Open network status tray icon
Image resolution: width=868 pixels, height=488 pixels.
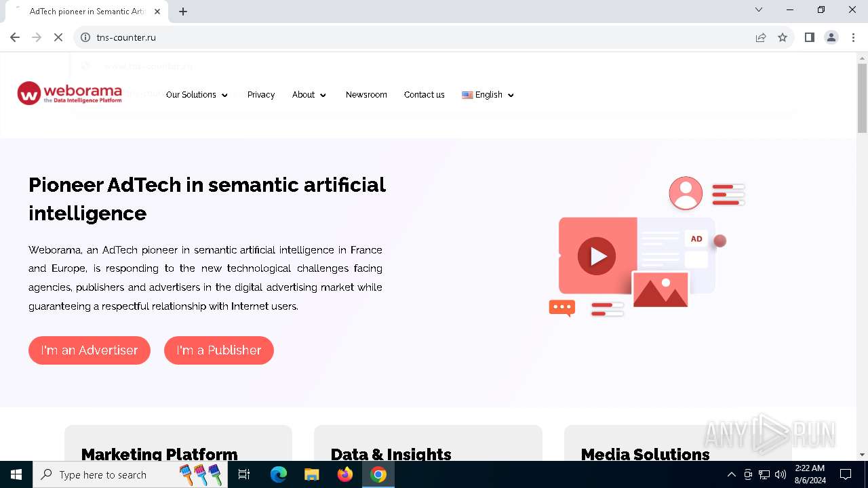(x=764, y=474)
